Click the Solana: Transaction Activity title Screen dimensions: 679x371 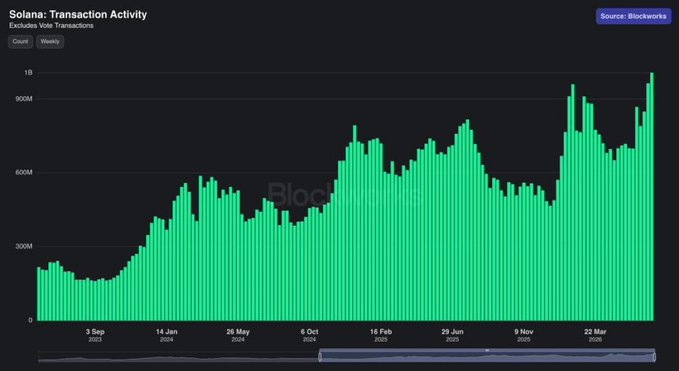[x=78, y=14]
